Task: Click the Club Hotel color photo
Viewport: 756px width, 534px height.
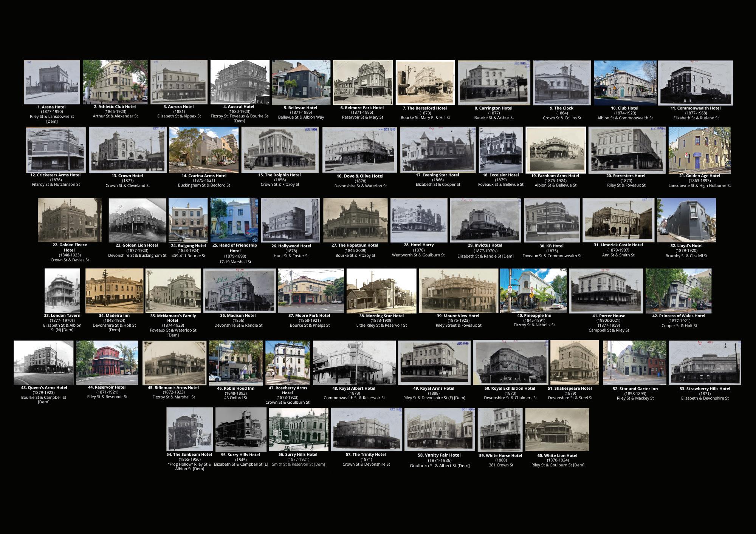Action: 625,83
